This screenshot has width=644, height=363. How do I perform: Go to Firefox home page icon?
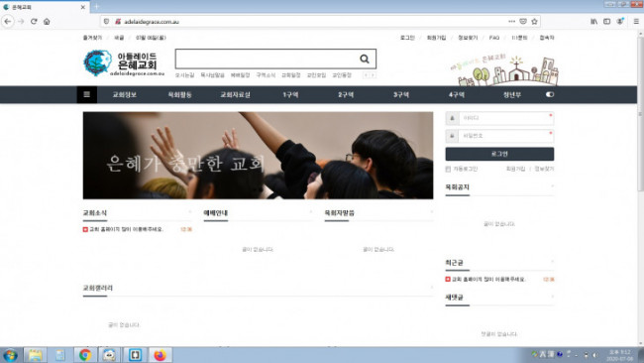tap(47, 22)
